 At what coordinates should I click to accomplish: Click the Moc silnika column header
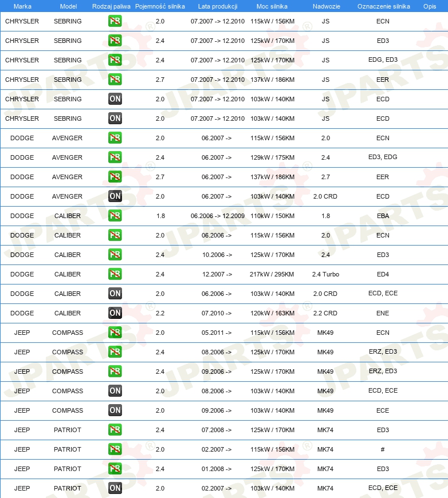point(272,6)
